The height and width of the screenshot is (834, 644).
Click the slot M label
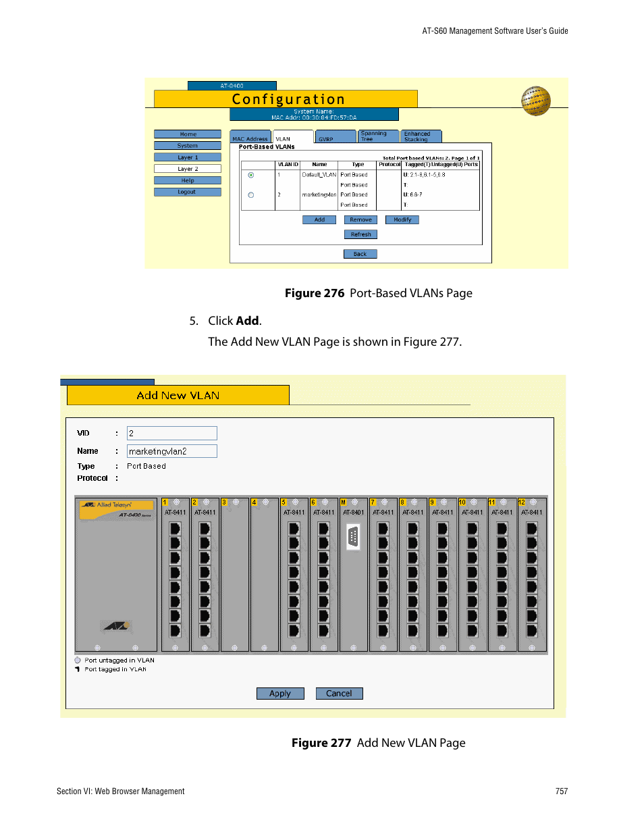[343, 502]
